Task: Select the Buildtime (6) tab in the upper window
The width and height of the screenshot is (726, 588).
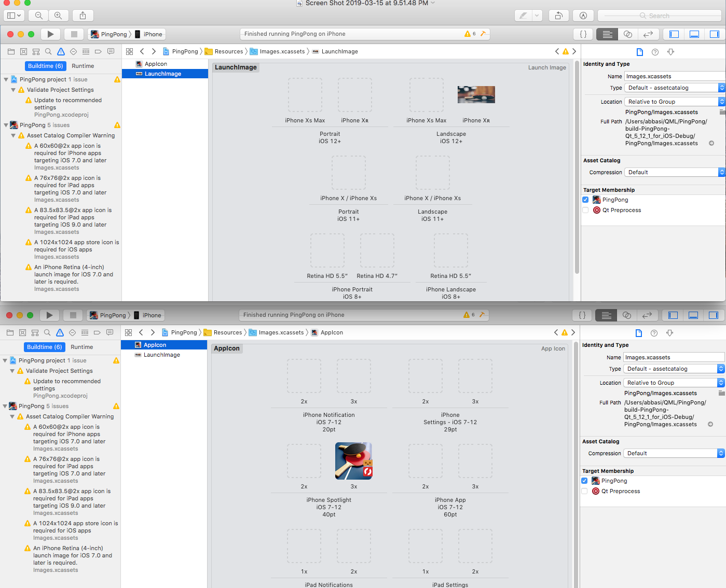Action: coord(46,66)
